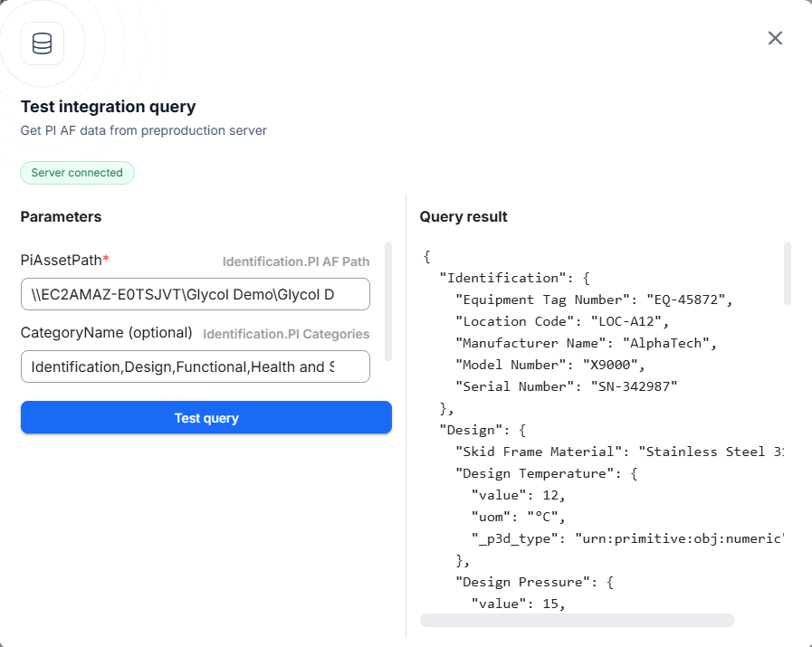The width and height of the screenshot is (812, 647).
Task: Click the database icon in the dialog header
Action: pyautogui.click(x=43, y=43)
